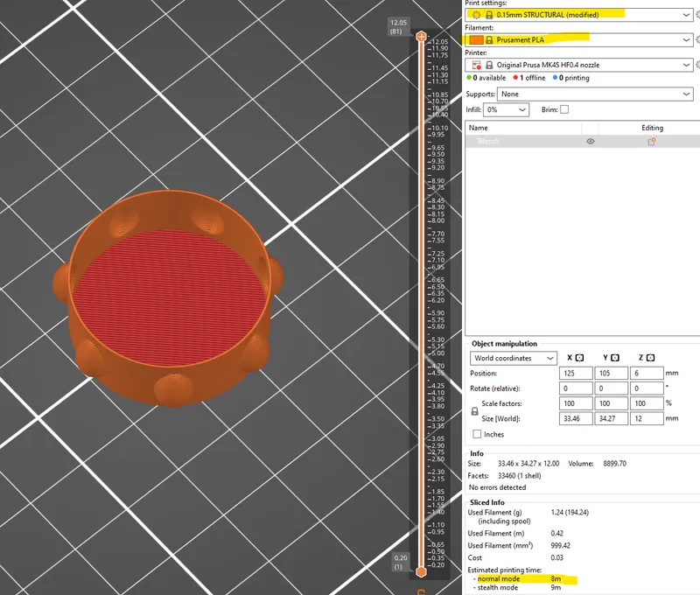Click the printer icon in the Printer box
700x595 pixels.
476,65
